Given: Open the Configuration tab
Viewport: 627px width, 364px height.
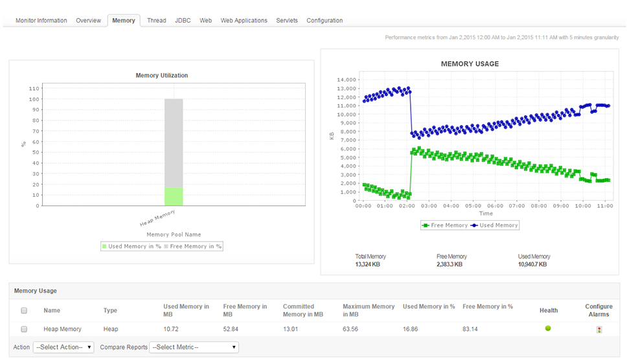Looking at the screenshot, I should coord(325,20).
